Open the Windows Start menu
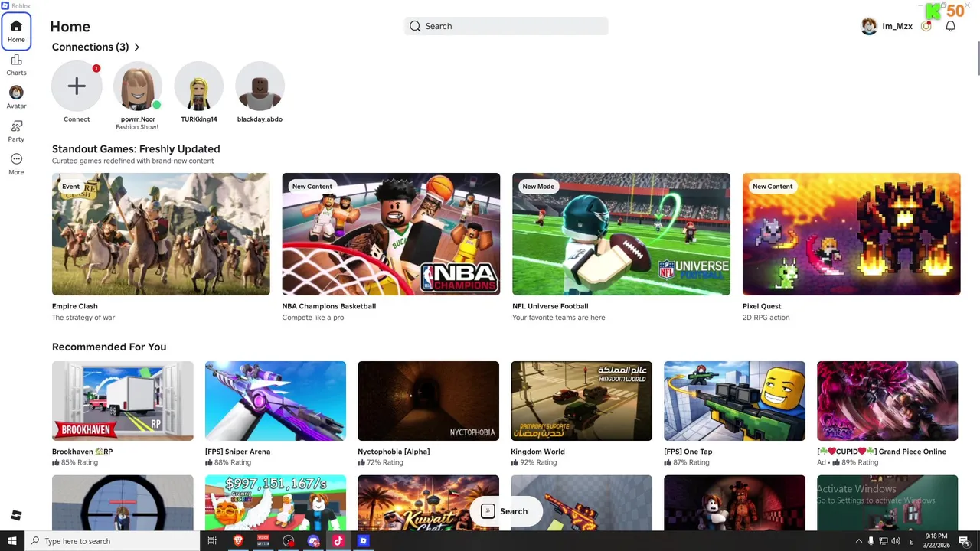Screen dimensions: 980x551 point(11,541)
